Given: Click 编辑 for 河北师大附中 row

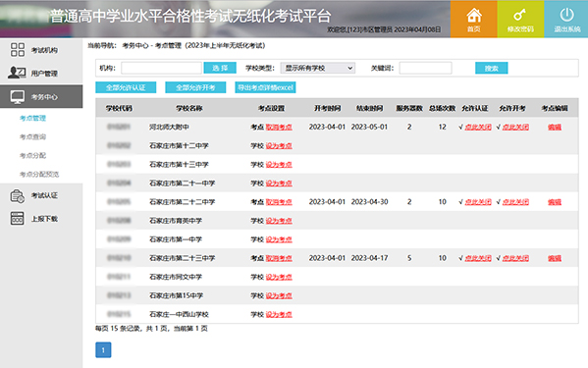Looking at the screenshot, I should [555, 127].
